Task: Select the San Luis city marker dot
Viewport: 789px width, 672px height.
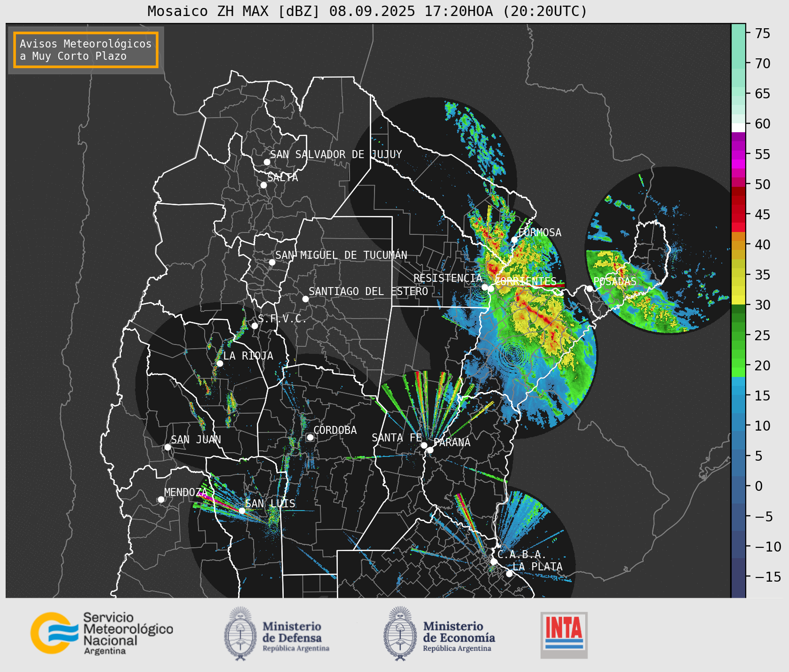Action: (x=242, y=511)
